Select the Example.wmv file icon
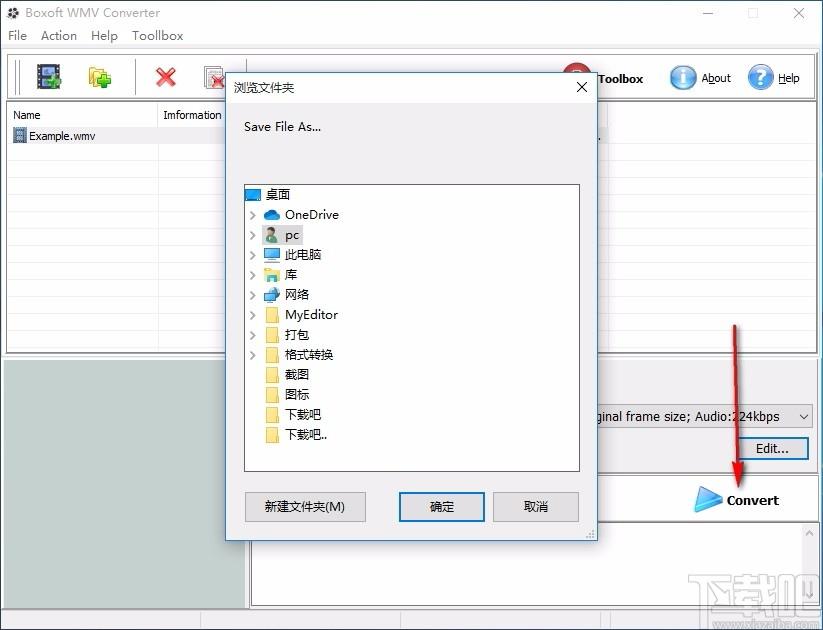The image size is (823, 630). tap(19, 135)
